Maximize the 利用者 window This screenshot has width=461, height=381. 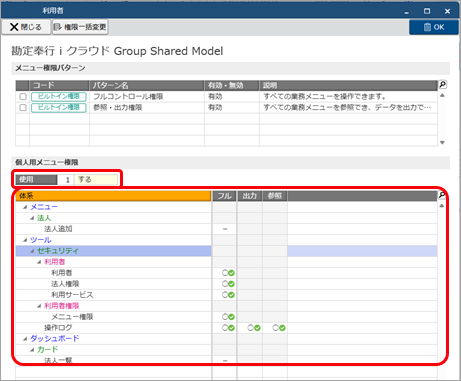pos(427,11)
